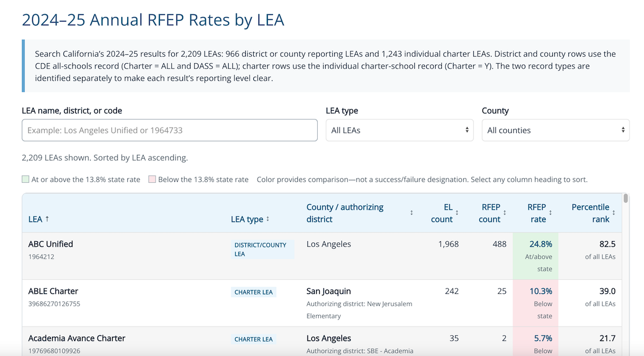Select the ABC Unified row name
Viewport: 644px width, 356px height.
(x=50, y=244)
